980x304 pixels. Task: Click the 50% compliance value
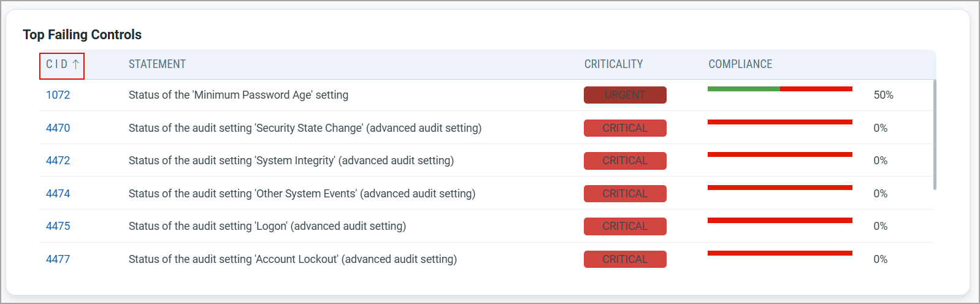(x=883, y=95)
